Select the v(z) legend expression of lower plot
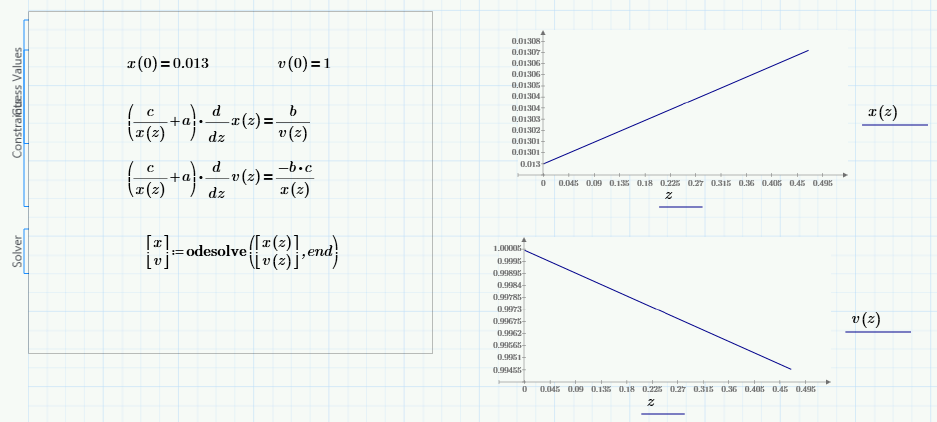 click(x=865, y=319)
